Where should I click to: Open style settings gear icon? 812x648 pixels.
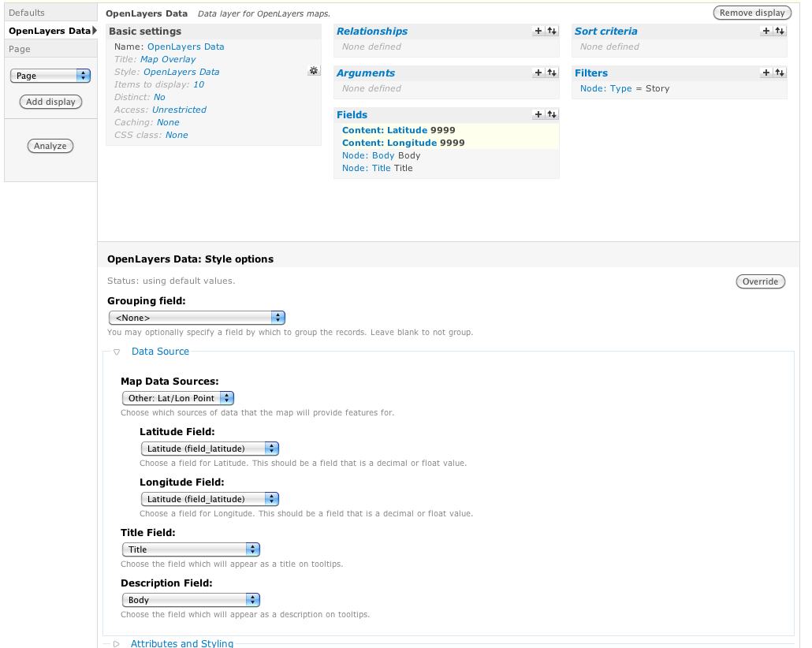[x=314, y=71]
